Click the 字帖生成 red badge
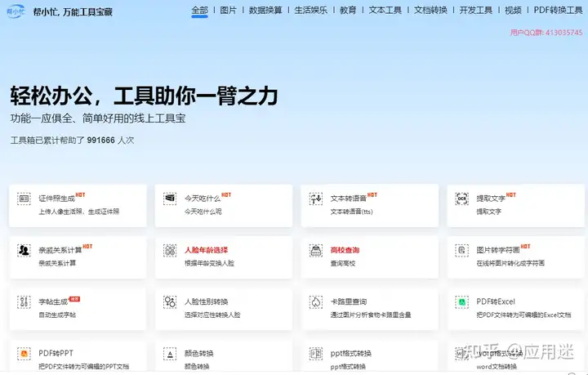588x375 pixels. click(x=74, y=299)
